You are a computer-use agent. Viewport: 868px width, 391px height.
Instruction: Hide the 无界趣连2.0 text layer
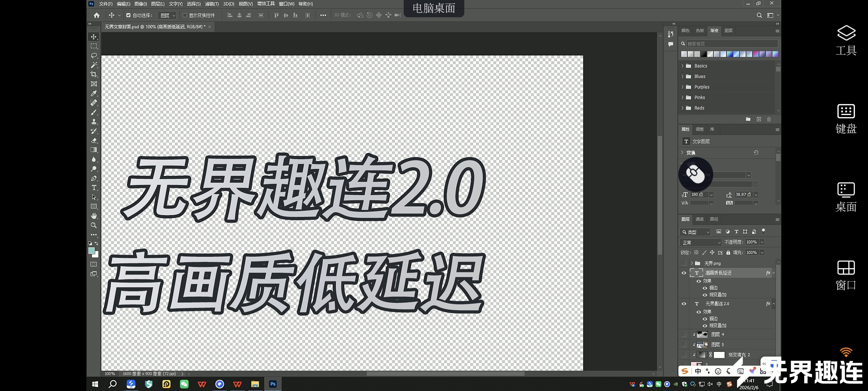click(x=684, y=304)
